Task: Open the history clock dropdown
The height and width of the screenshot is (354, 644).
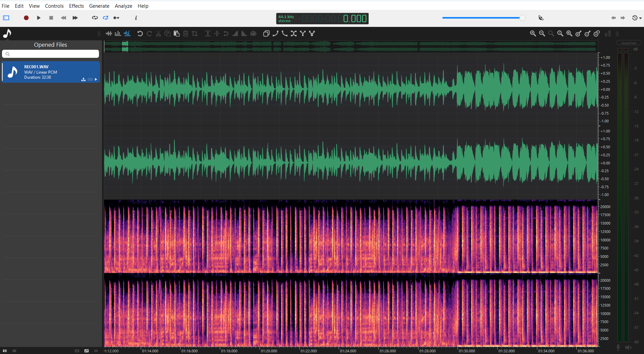Action: (x=636, y=18)
